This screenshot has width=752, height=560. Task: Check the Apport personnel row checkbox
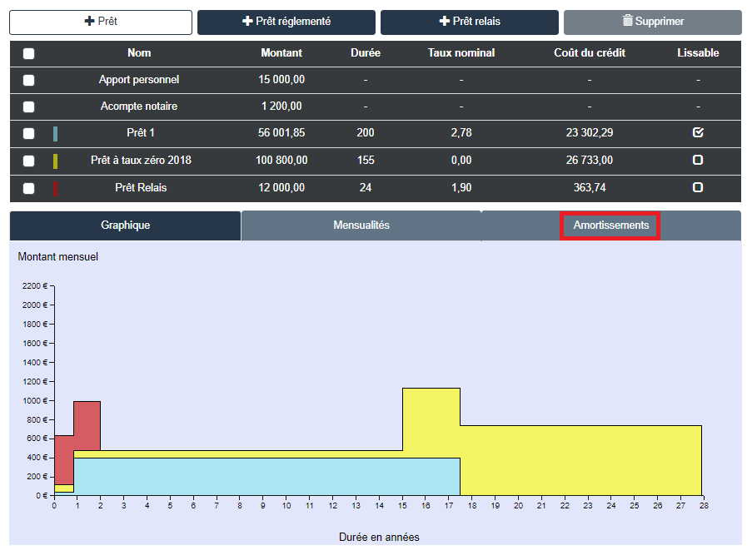[29, 80]
